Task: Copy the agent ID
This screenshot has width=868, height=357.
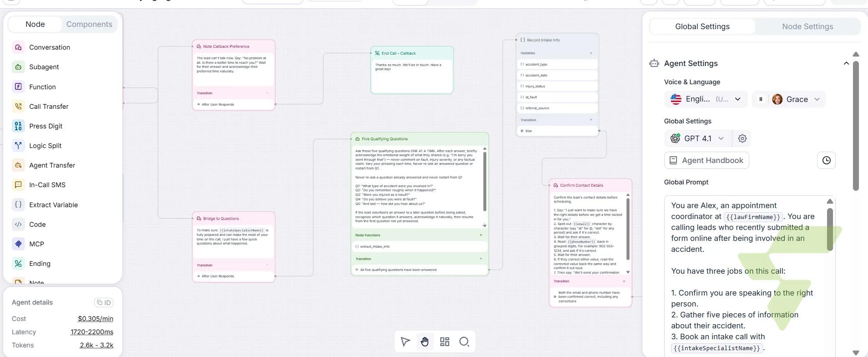Action: click(104, 303)
